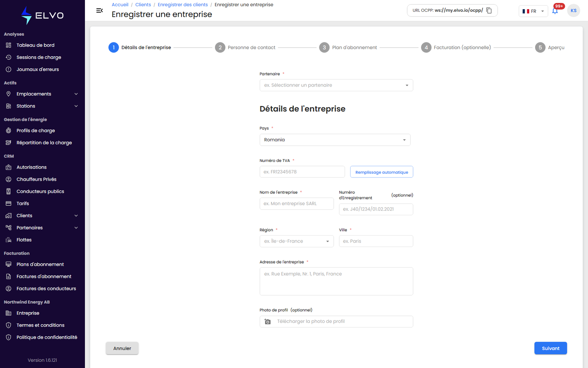The height and width of the screenshot is (368, 588).
Task: Go to step 5 Aperçu
Action: point(550,47)
